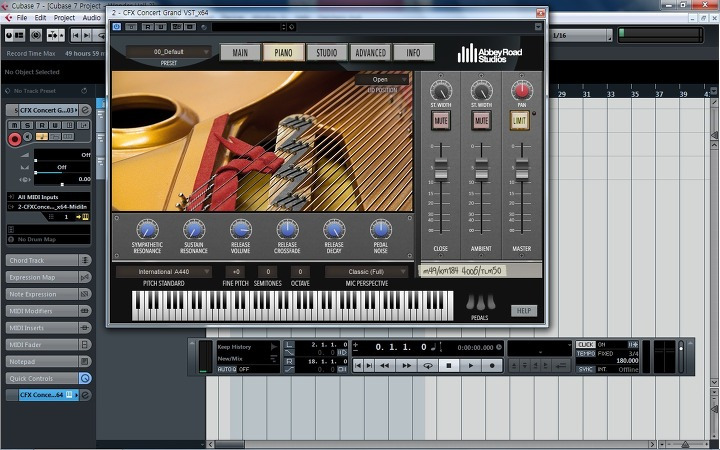Click the Sympathetic Resonance knob
Viewport: 720px width, 450px height.
click(147, 229)
